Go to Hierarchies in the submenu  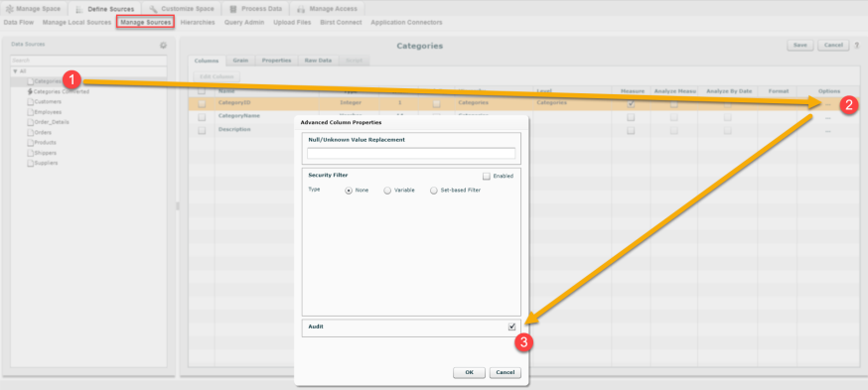198,22
